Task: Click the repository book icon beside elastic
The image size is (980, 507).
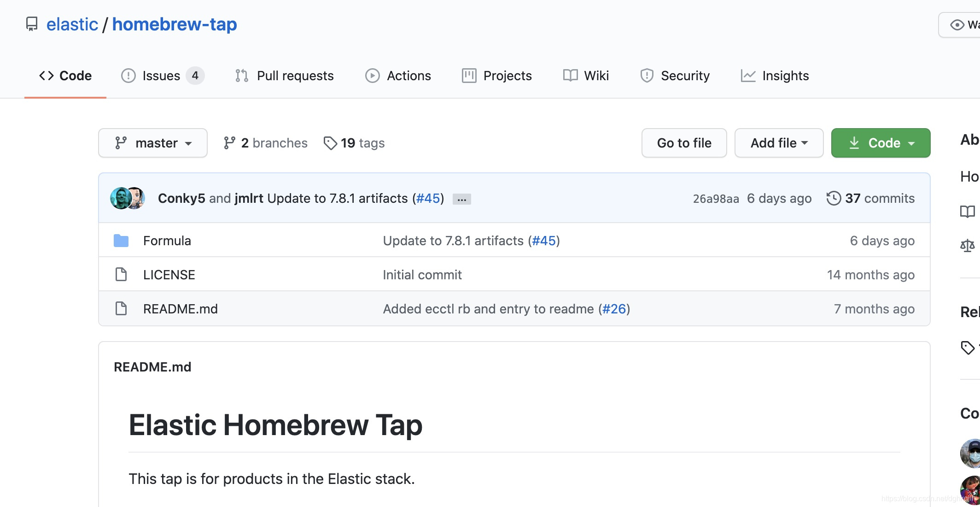Action: point(31,24)
